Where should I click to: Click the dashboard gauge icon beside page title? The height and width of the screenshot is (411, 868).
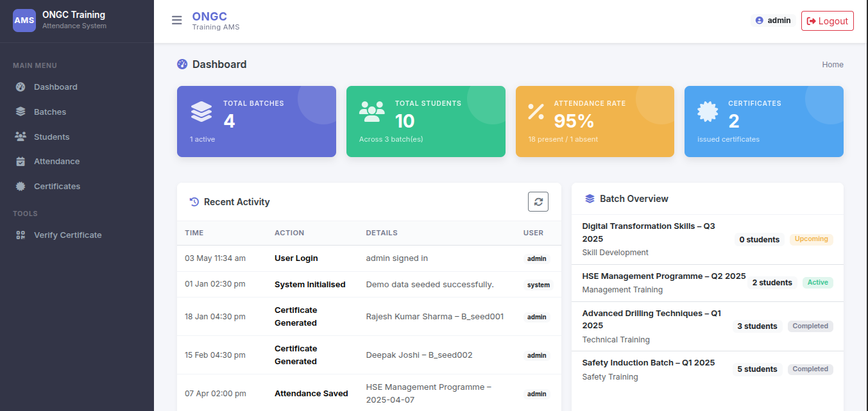pyautogui.click(x=182, y=64)
